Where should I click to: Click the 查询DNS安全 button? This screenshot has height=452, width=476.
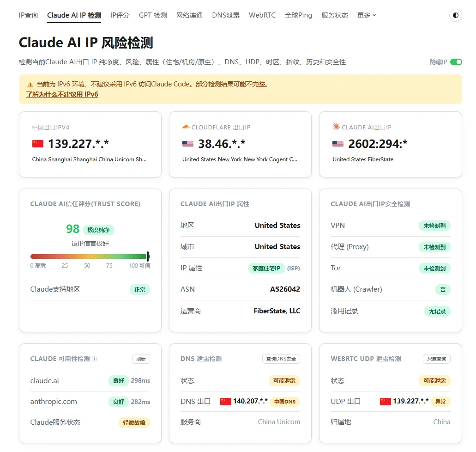tap(281, 359)
